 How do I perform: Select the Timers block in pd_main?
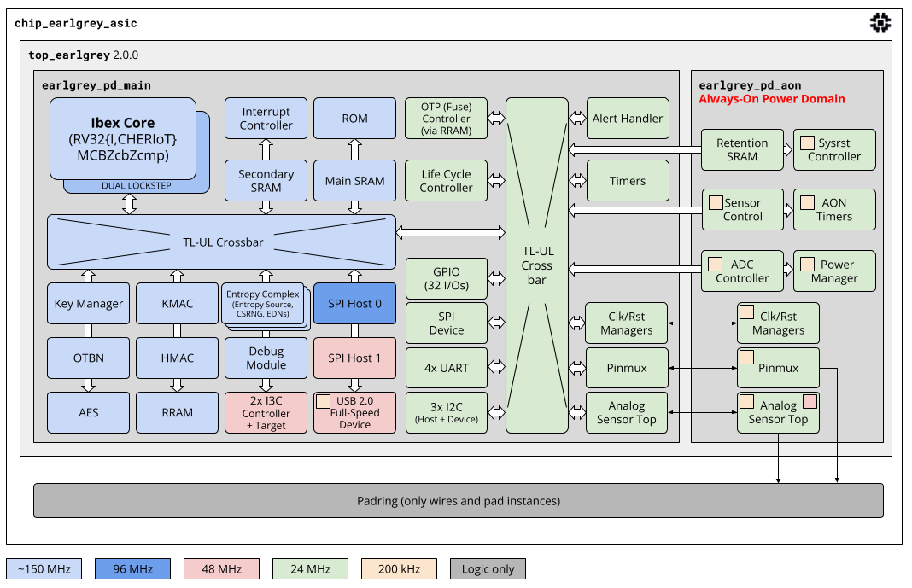tap(628, 181)
